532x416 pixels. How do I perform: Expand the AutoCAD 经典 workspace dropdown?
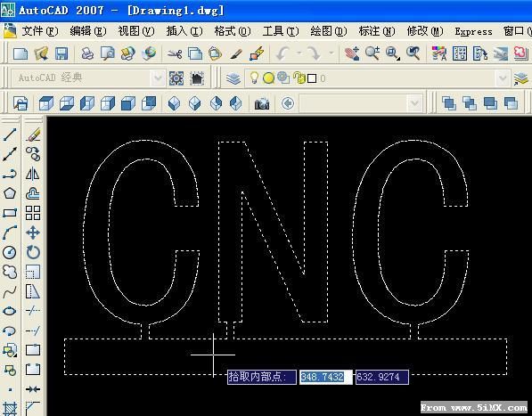pyautogui.click(x=158, y=78)
